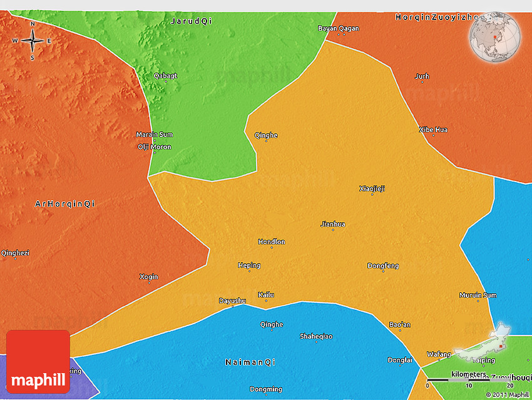Screen dimensions: 532x400
Task: Click the Kailu town marker
Action: [266, 301]
